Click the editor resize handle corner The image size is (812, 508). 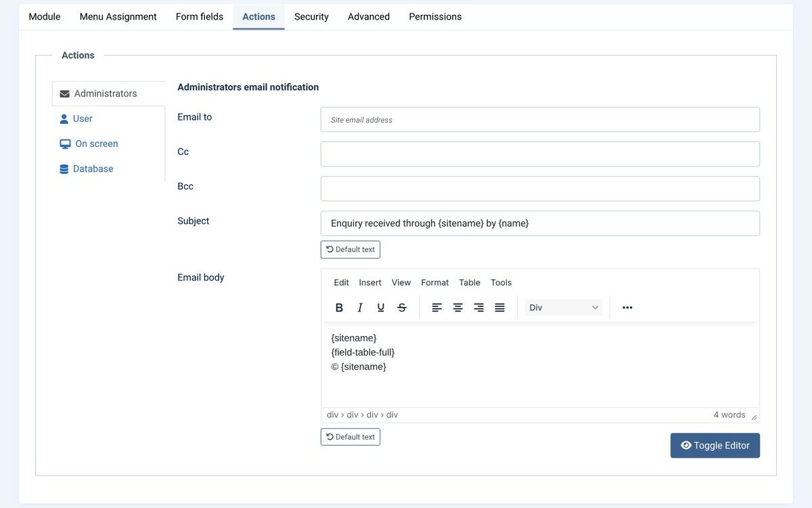tap(754, 417)
